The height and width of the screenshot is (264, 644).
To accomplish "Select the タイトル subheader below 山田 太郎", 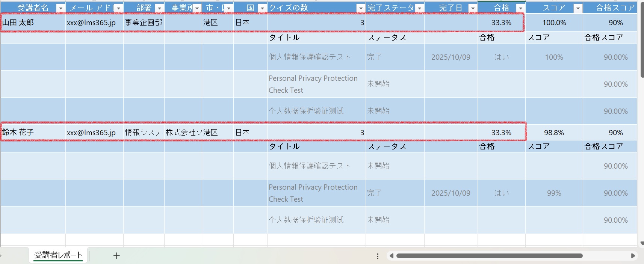I will [x=316, y=38].
